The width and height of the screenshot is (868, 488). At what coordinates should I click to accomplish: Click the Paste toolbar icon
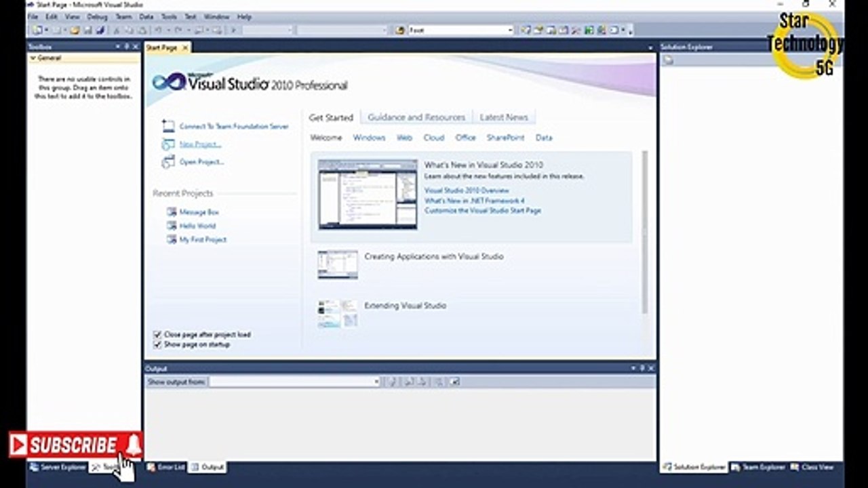pyautogui.click(x=142, y=30)
